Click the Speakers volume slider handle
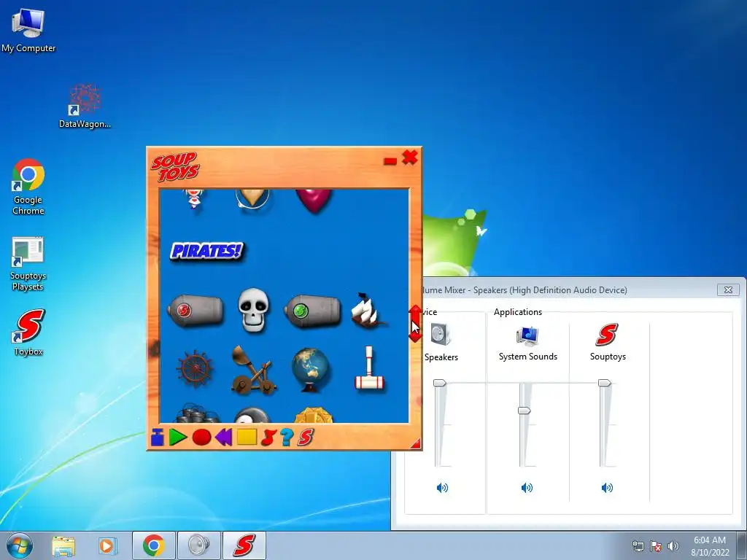The height and width of the screenshot is (560, 747). [x=439, y=383]
